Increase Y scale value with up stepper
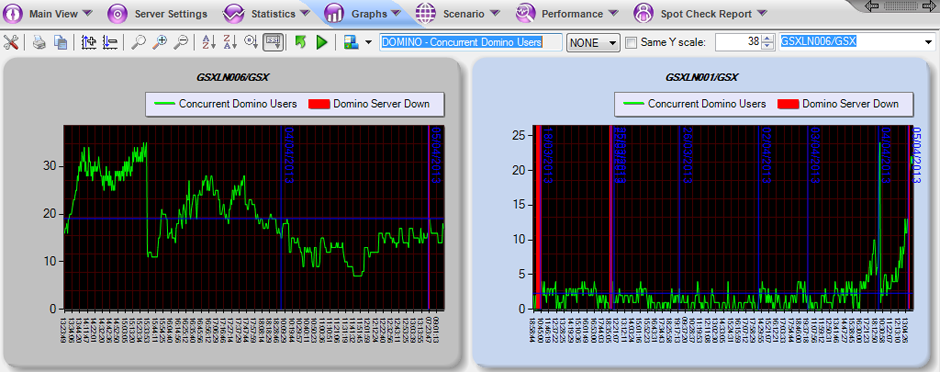The height and width of the screenshot is (372, 940). [768, 38]
